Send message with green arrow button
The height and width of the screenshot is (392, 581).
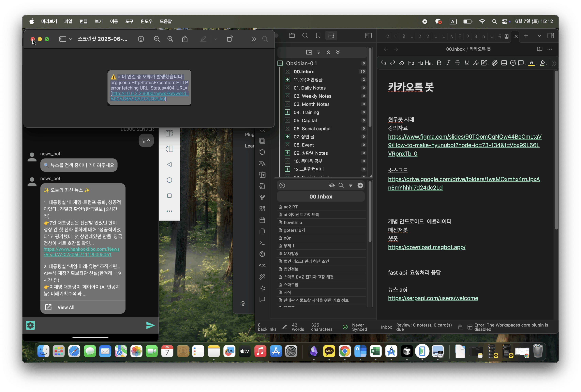[x=150, y=325]
